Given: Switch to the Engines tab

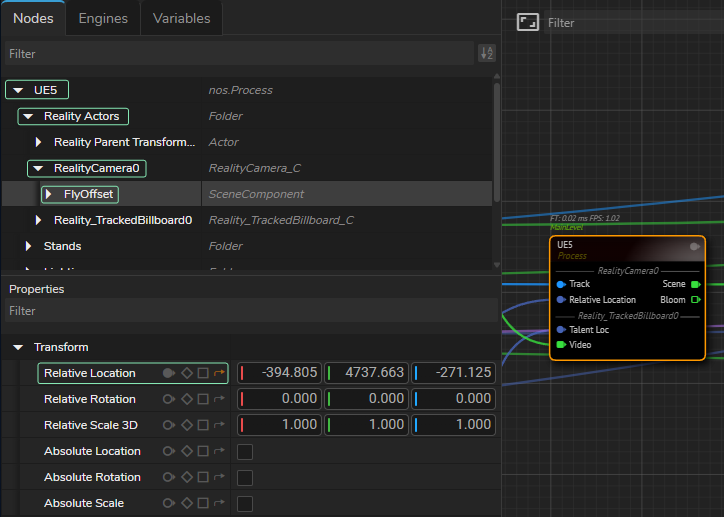Looking at the screenshot, I should pos(103,18).
